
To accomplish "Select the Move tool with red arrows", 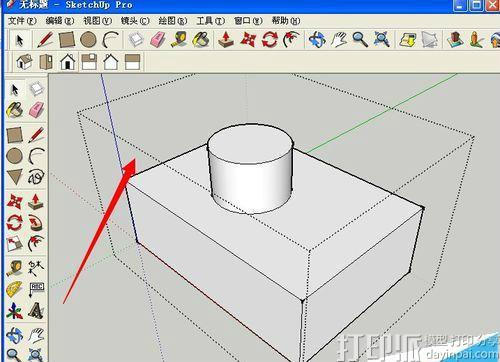I will [248, 39].
